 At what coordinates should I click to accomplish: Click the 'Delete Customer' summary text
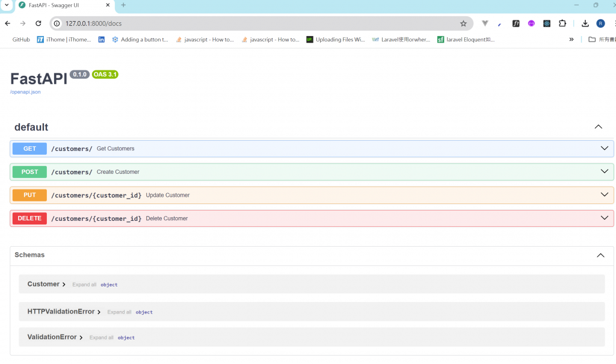pyautogui.click(x=167, y=218)
